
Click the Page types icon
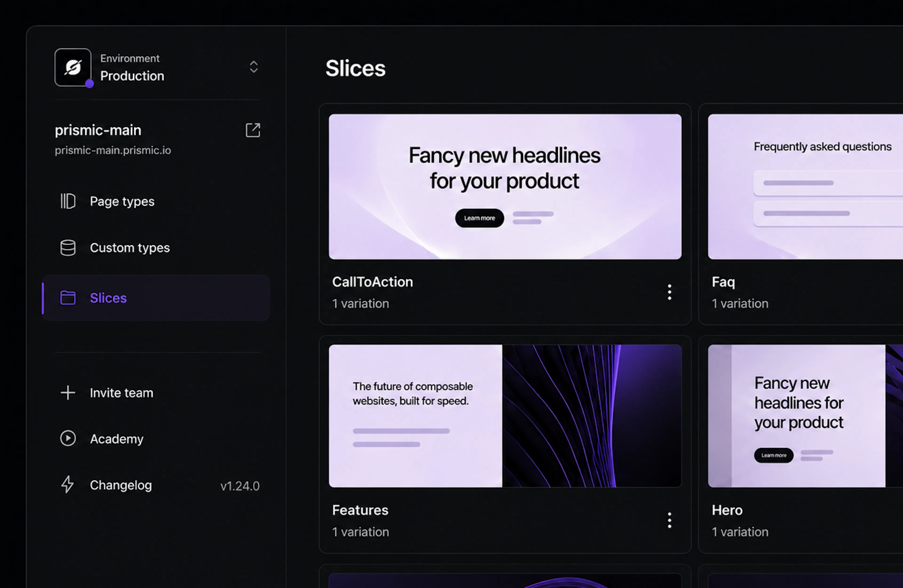click(68, 201)
